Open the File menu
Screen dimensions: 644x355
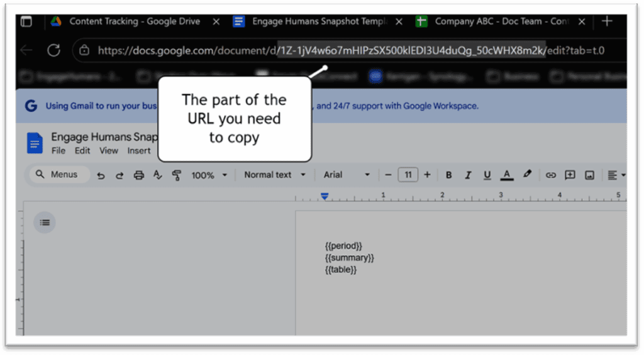tap(58, 151)
